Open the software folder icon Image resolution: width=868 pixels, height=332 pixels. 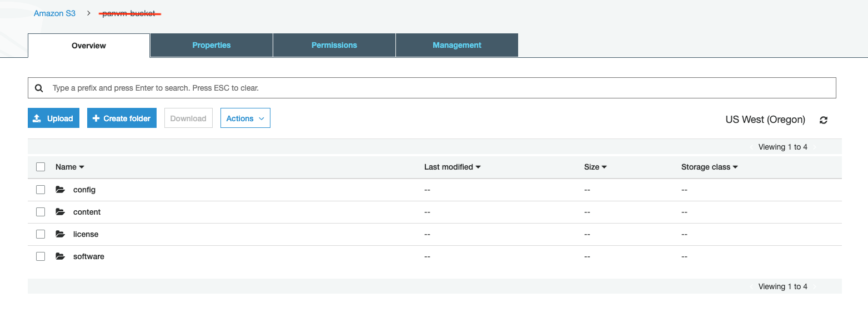click(x=61, y=256)
